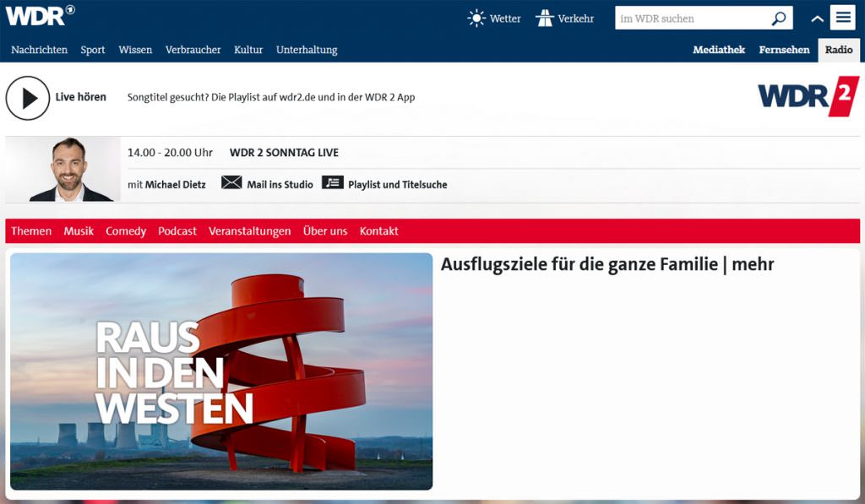Open Kontakt in the red menu
Screen dimensions: 865x504
[378, 231]
